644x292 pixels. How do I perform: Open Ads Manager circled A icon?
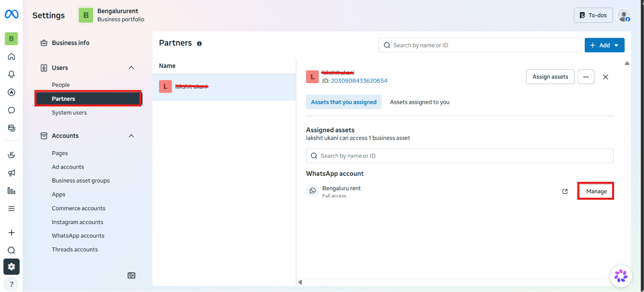point(11,92)
